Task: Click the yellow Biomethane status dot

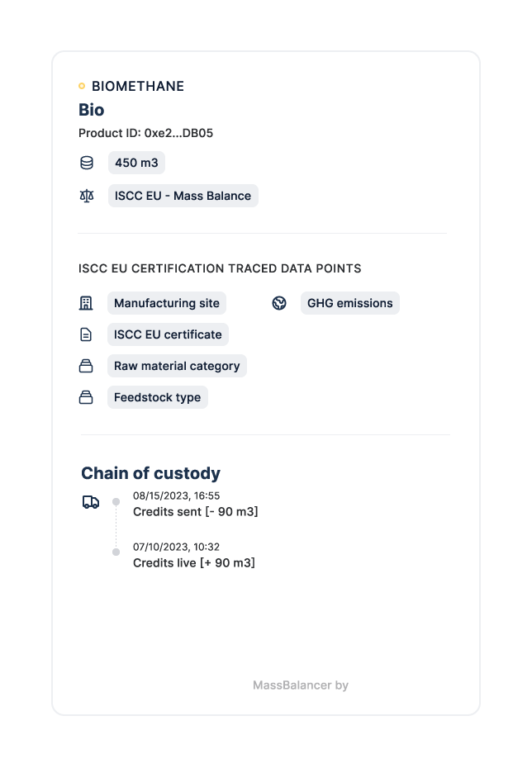Action: coord(82,86)
